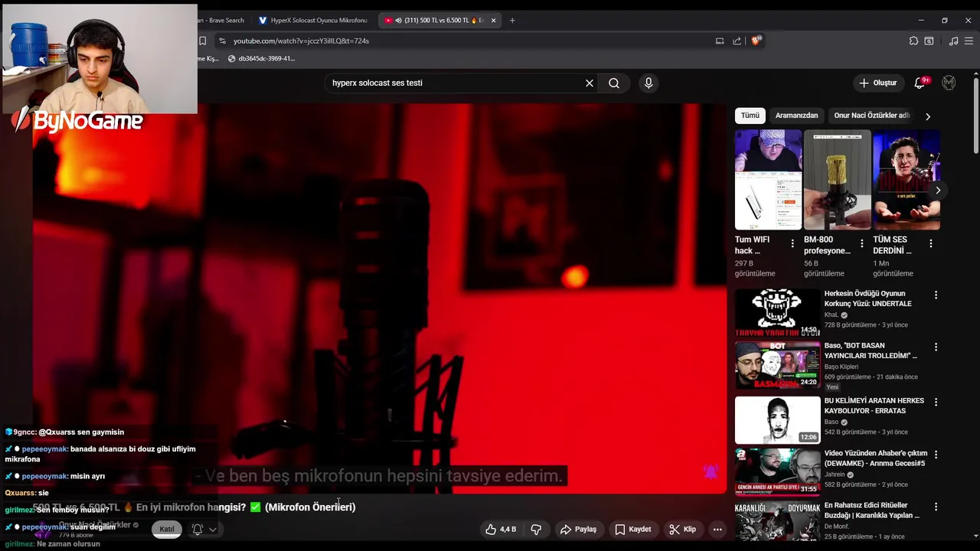Open the Tum WIFI hack short thumbnail
The height and width of the screenshot is (551, 980).
click(768, 180)
